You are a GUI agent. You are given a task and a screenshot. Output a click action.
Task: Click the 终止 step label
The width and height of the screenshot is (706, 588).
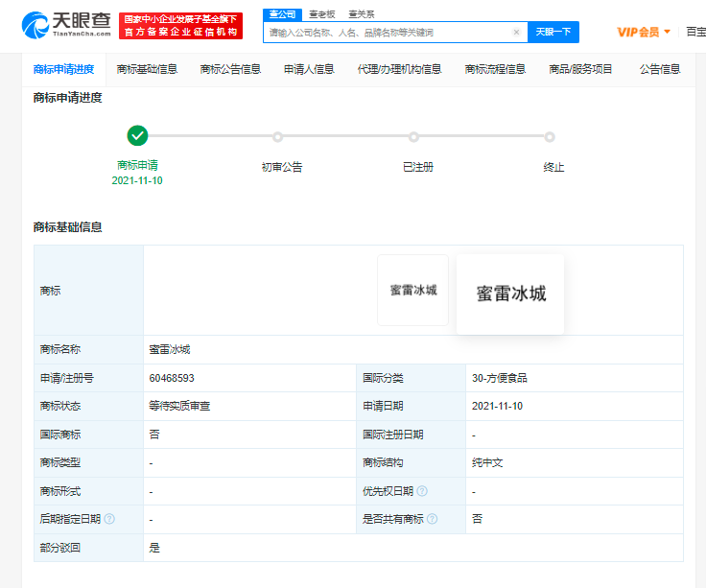coord(553,167)
